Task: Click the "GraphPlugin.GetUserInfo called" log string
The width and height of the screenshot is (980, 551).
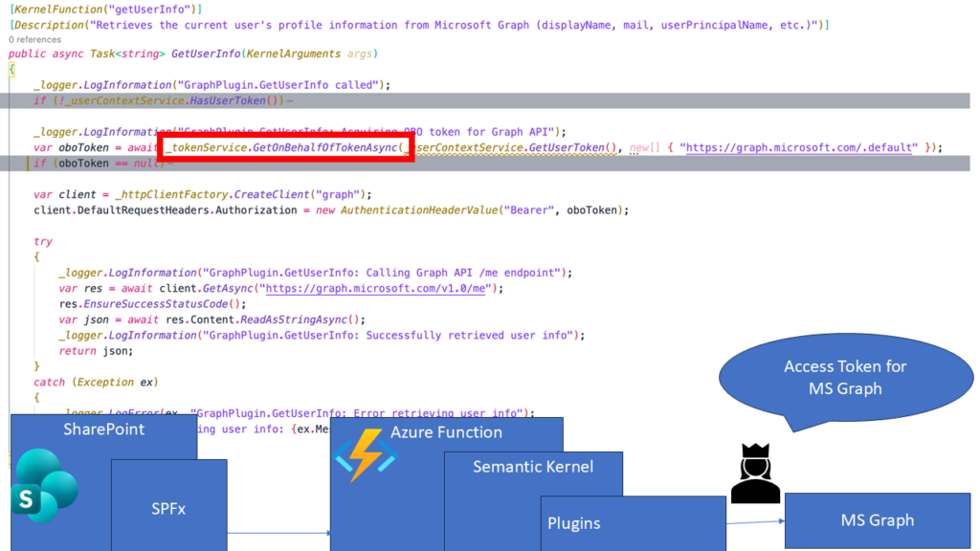Action: coord(280,85)
